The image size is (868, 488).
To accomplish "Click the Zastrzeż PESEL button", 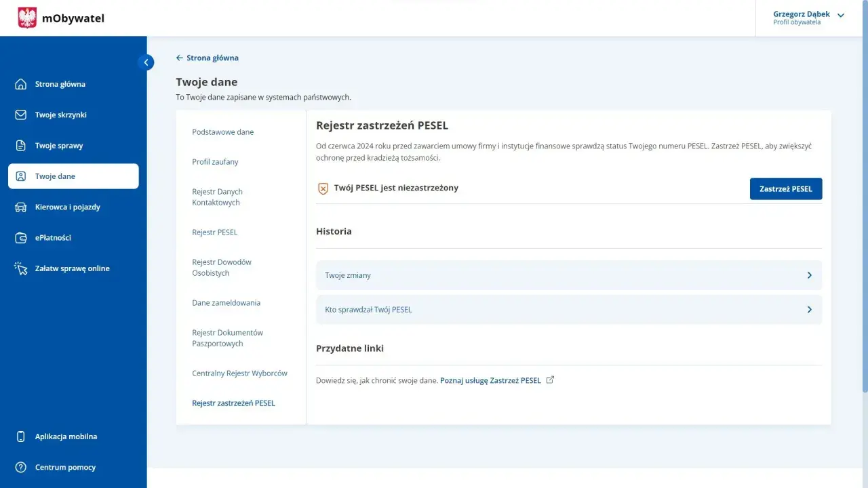I will (786, 189).
